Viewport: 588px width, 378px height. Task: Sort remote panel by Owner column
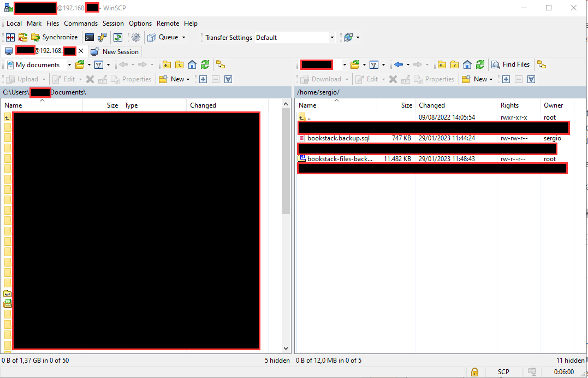(x=559, y=105)
